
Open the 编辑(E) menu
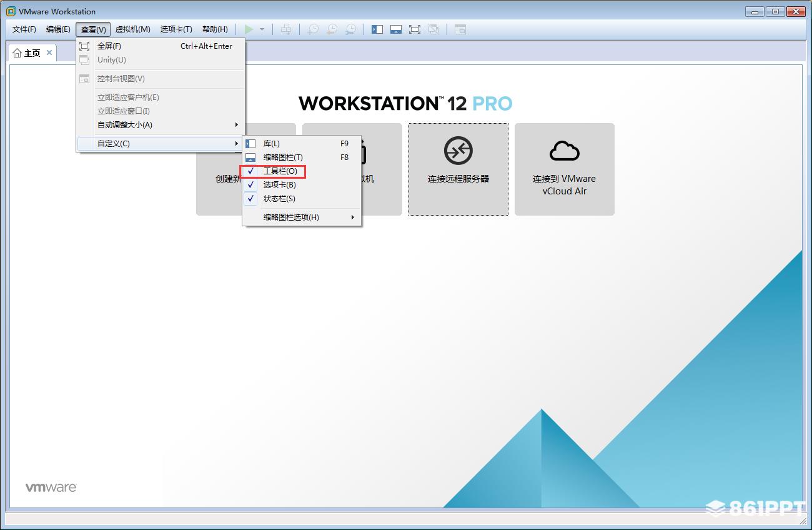point(58,29)
